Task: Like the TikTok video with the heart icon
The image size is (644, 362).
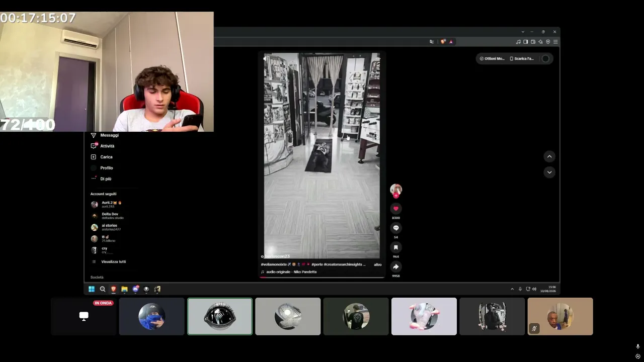Action: [396, 209]
